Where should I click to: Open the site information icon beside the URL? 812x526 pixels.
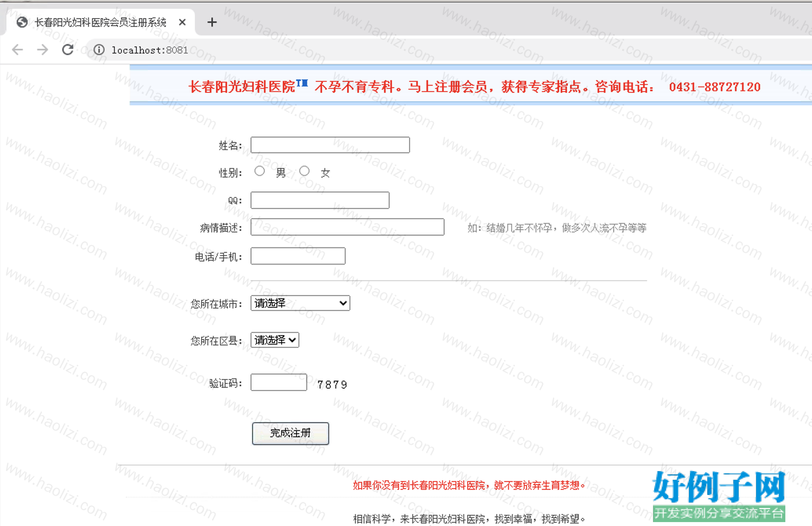[x=99, y=50]
